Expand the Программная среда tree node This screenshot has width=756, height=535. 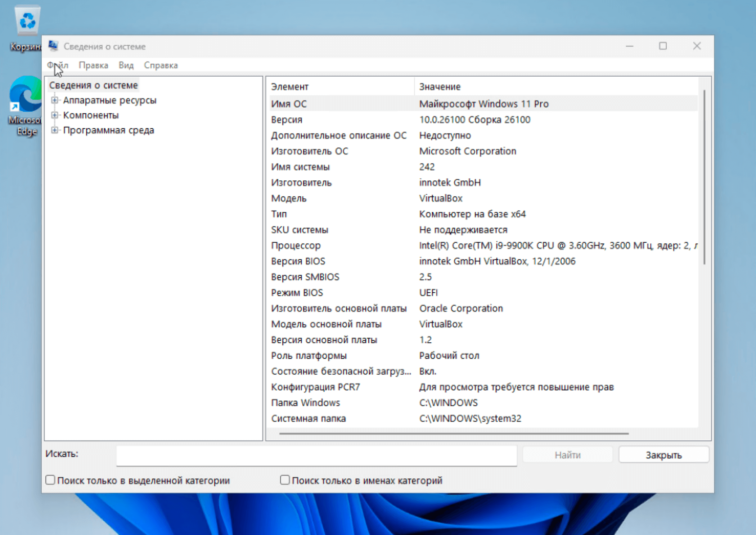(x=54, y=130)
